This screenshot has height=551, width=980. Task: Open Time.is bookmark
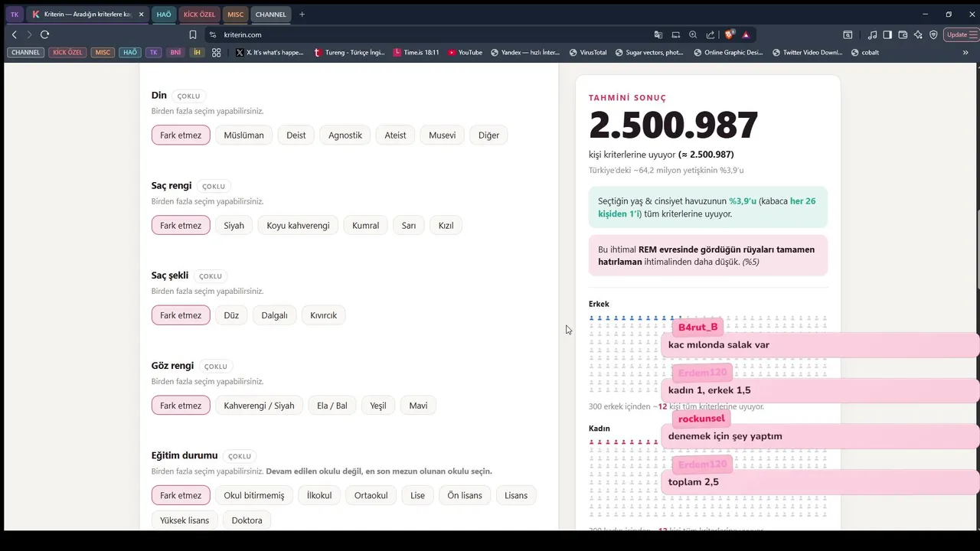tap(416, 53)
